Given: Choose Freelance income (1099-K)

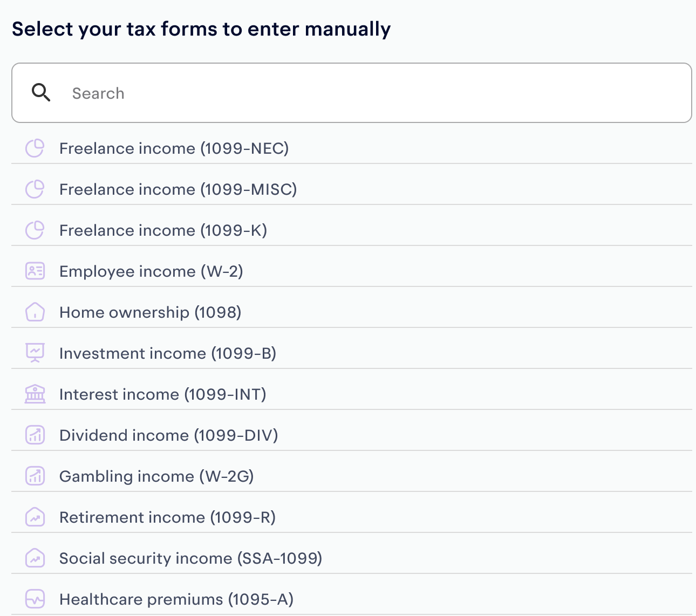Looking at the screenshot, I should pyautogui.click(x=352, y=230).
